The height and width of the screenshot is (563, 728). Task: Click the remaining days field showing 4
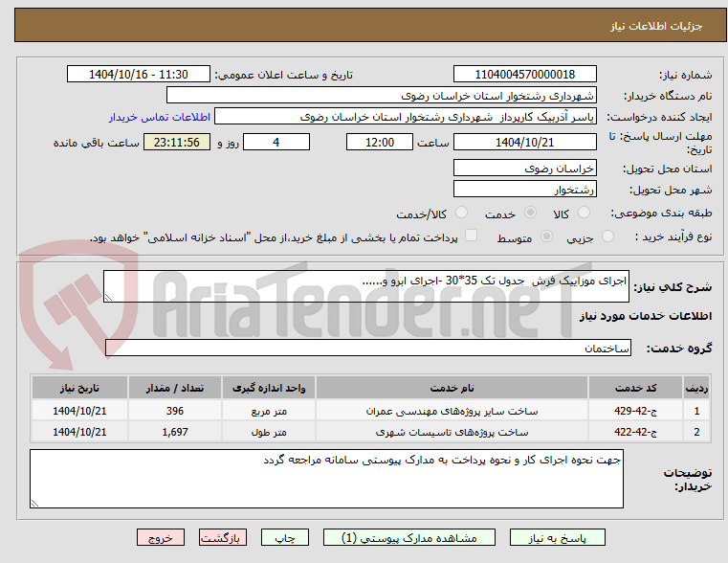pyautogui.click(x=276, y=142)
